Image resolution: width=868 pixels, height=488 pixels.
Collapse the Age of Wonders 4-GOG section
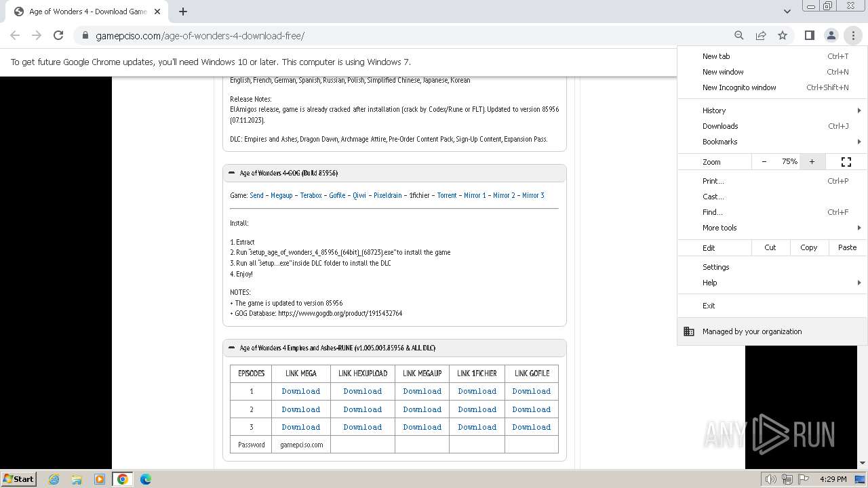394,173
